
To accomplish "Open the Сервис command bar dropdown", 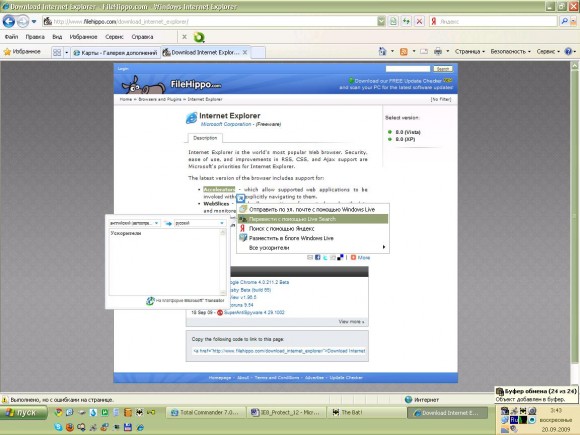I will pyautogui.click(x=548, y=51).
